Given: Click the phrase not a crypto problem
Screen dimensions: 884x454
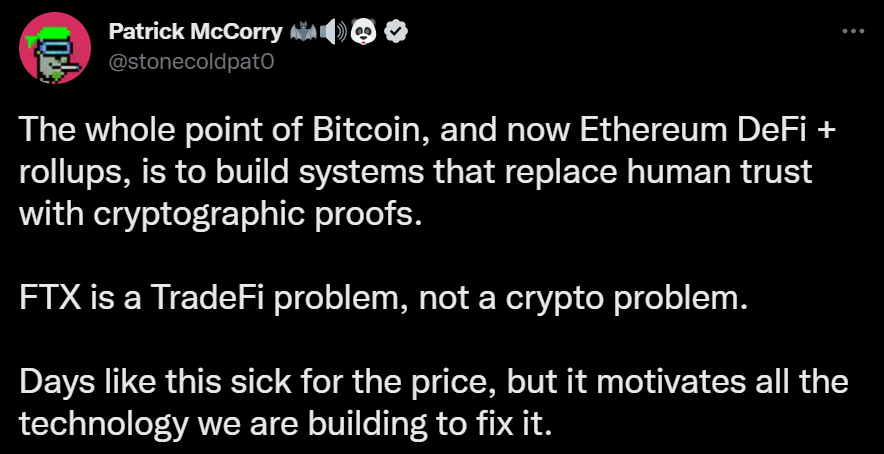Looking at the screenshot, I should pos(586,301).
